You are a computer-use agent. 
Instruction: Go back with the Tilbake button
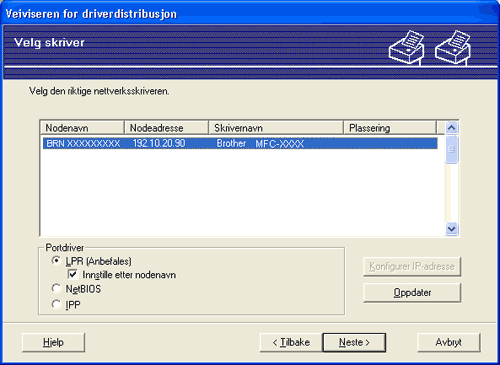pyautogui.click(x=291, y=342)
